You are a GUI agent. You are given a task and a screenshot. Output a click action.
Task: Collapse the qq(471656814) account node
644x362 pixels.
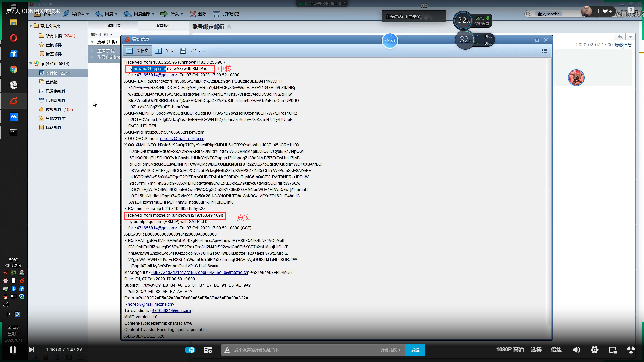pos(31,63)
